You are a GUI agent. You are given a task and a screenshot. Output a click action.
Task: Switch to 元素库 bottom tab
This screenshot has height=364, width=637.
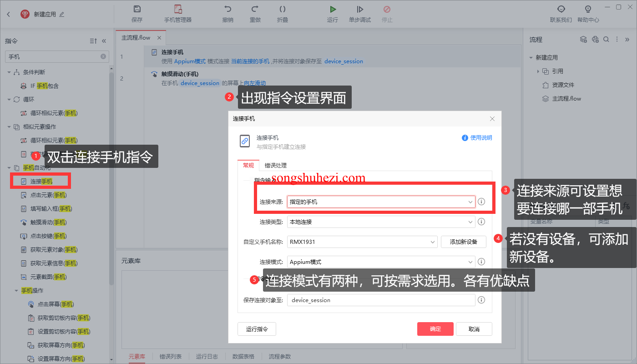coord(136,357)
